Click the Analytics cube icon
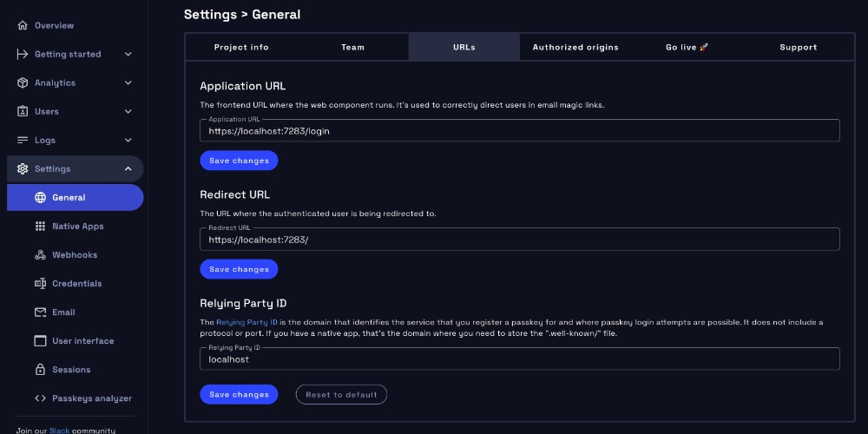This screenshot has width=868, height=434. [23, 83]
